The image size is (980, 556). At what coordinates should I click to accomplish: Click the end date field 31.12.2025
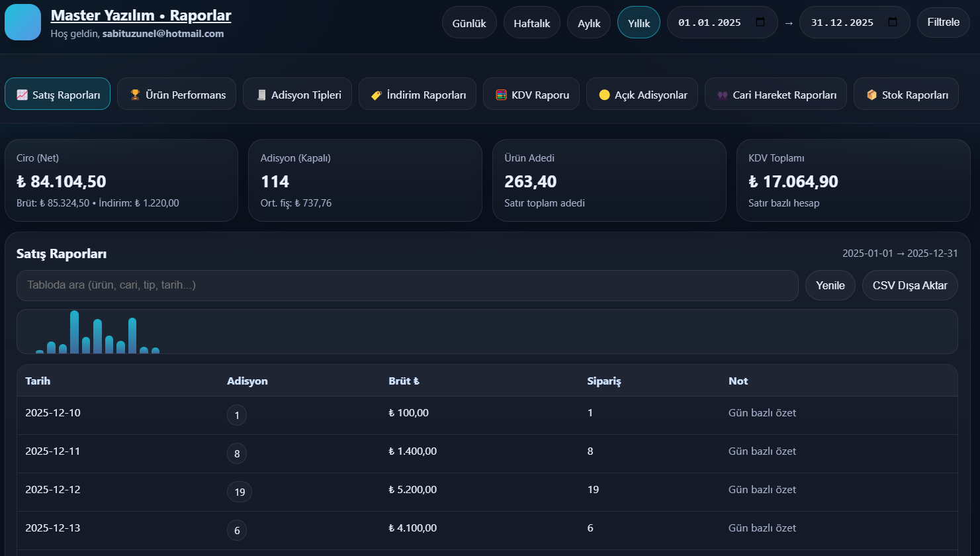pyautogui.click(x=854, y=23)
